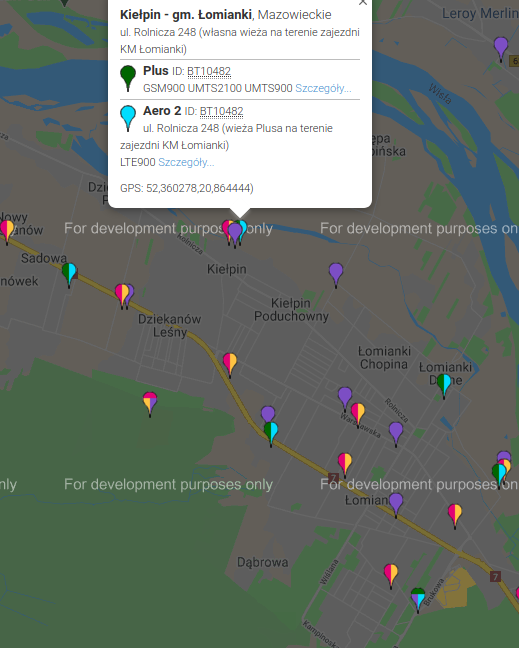Click the purple marker at Łomianki label
Image resolution: width=519 pixels, height=648 pixels.
click(x=396, y=505)
